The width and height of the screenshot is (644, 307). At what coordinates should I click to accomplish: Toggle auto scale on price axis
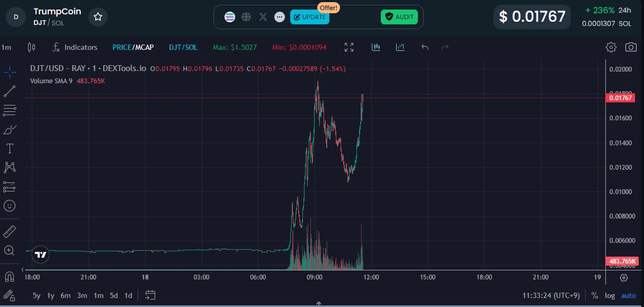tap(629, 295)
